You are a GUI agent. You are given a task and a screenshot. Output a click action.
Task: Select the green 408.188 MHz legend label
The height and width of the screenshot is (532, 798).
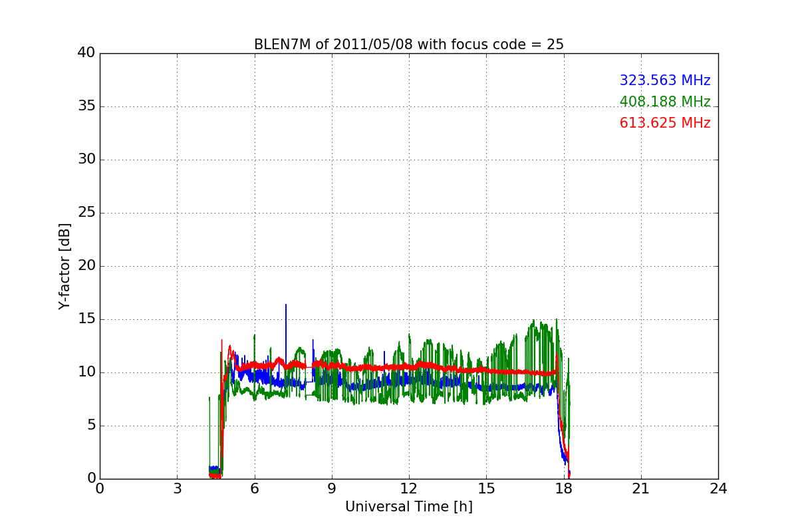click(664, 102)
